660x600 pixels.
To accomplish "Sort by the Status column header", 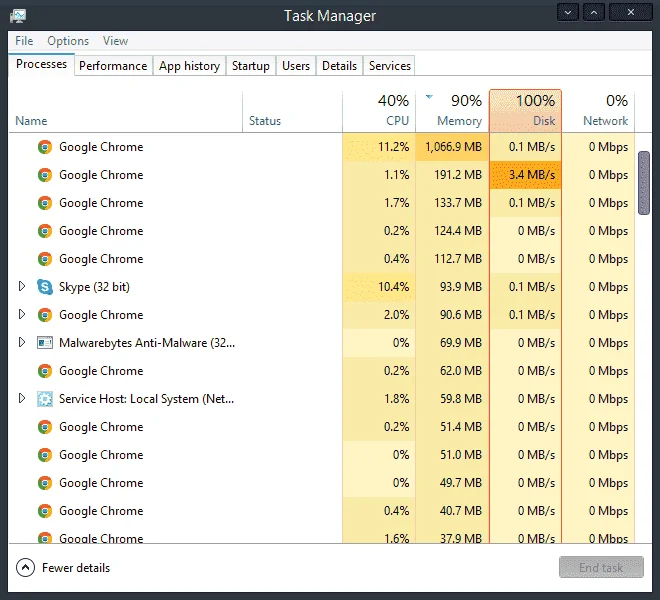I will tap(293, 111).
